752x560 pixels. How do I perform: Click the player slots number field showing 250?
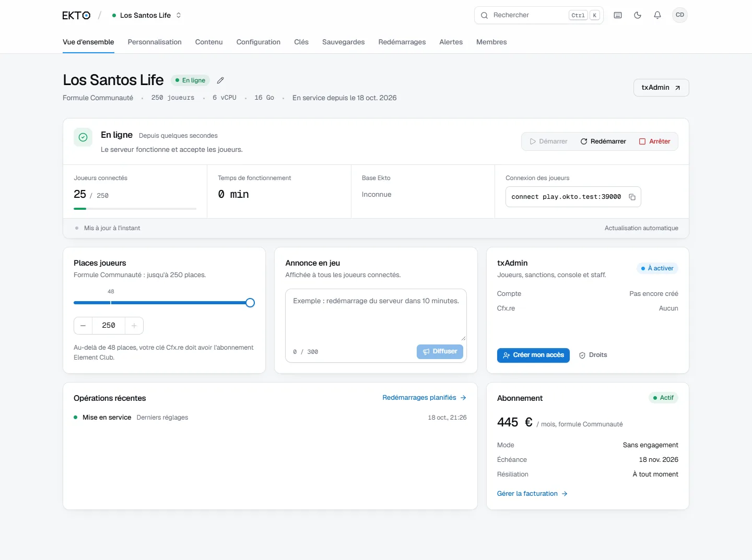click(x=109, y=326)
